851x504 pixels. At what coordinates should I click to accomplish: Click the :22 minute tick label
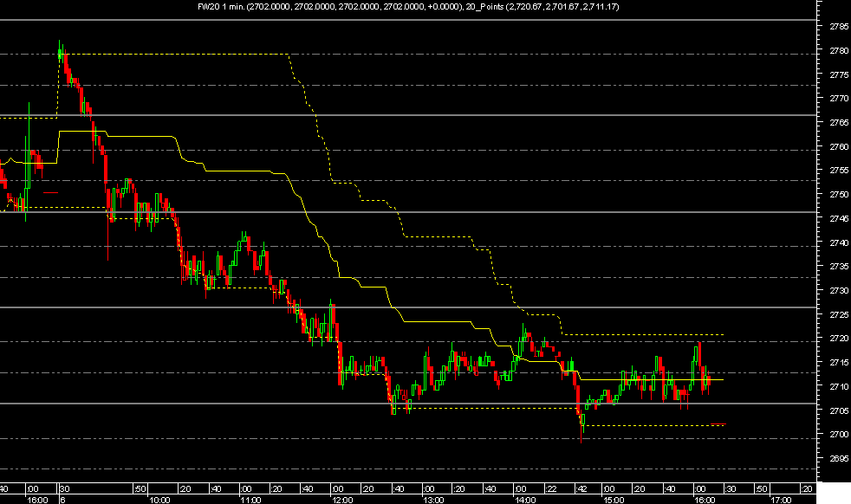551,488
